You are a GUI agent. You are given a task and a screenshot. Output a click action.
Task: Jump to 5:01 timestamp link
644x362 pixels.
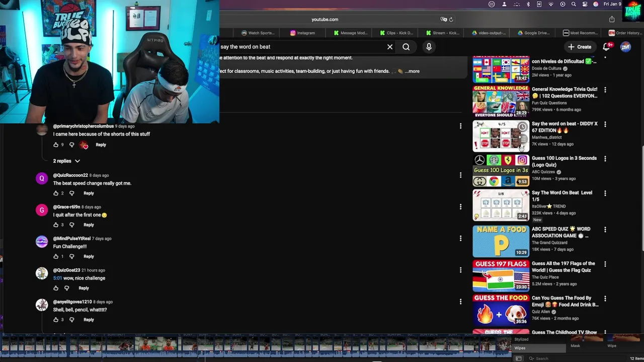(x=57, y=278)
